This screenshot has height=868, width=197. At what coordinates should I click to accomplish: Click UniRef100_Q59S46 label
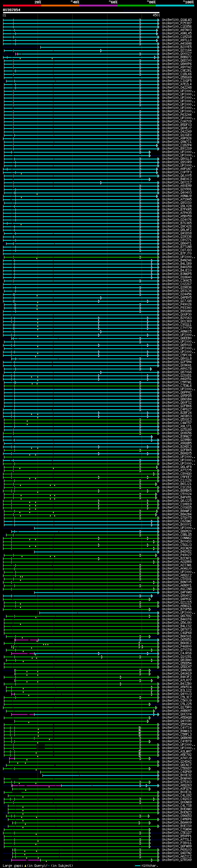pyautogui.click(x=177, y=724)
